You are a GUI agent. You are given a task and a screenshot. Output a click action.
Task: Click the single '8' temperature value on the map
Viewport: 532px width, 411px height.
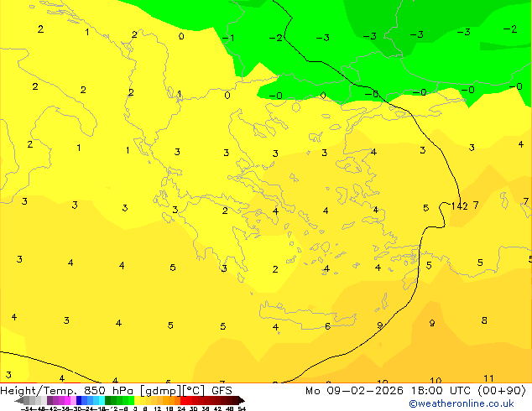484,320
